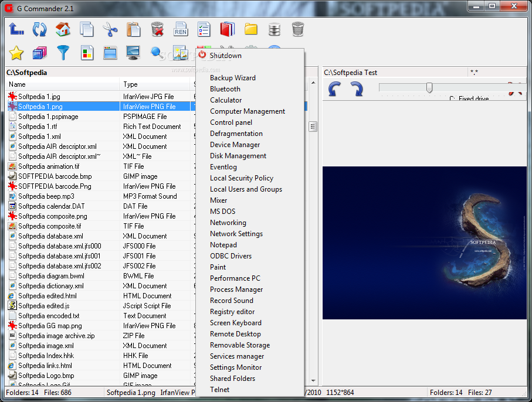532x402 pixels.
Task: Click the 3D cubes icon
Action: click(x=39, y=53)
